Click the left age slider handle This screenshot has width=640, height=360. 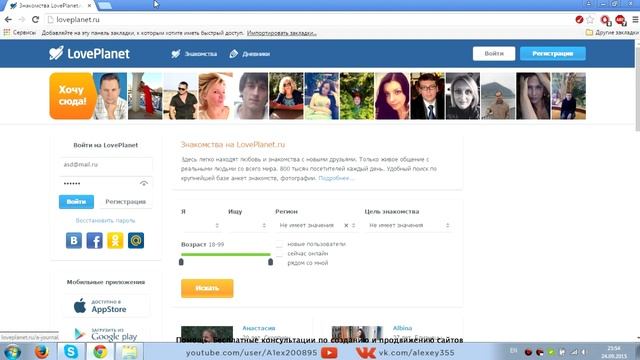[181, 262]
